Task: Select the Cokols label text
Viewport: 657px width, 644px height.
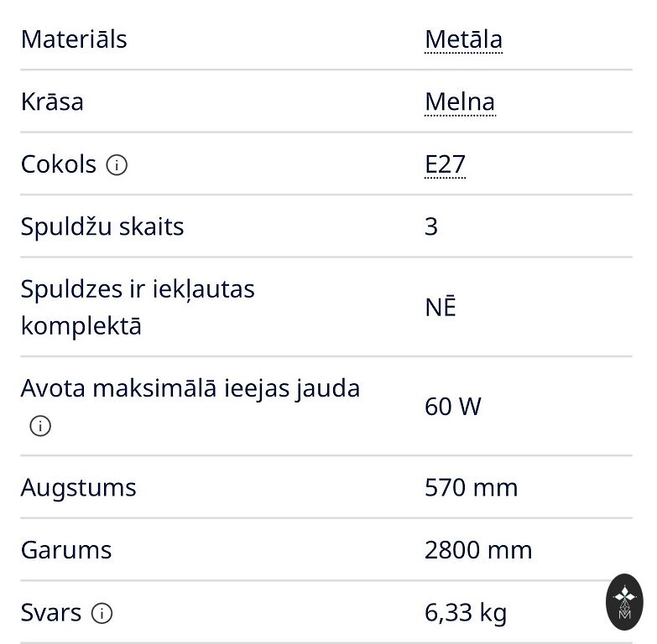Action: [59, 164]
